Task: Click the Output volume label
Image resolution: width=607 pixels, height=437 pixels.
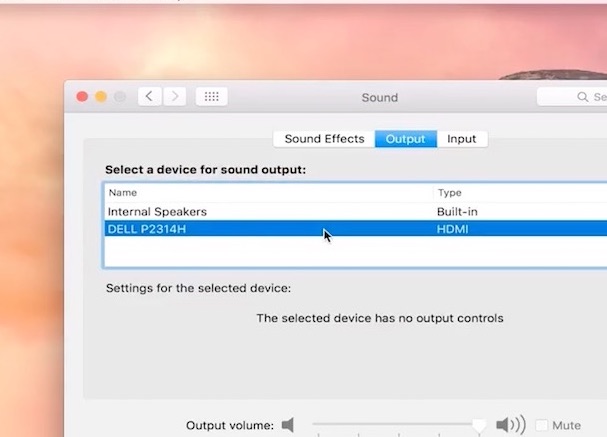Action: click(x=230, y=425)
